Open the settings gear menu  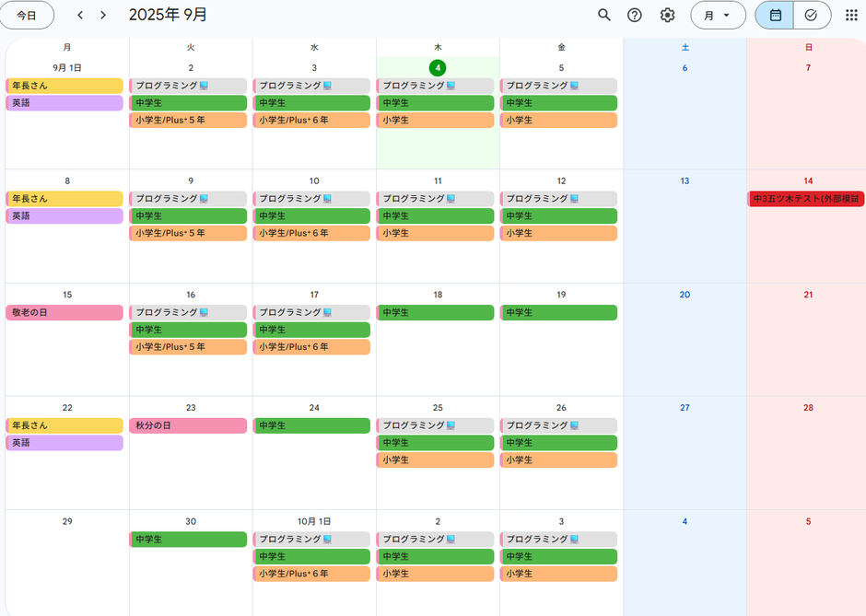667,15
